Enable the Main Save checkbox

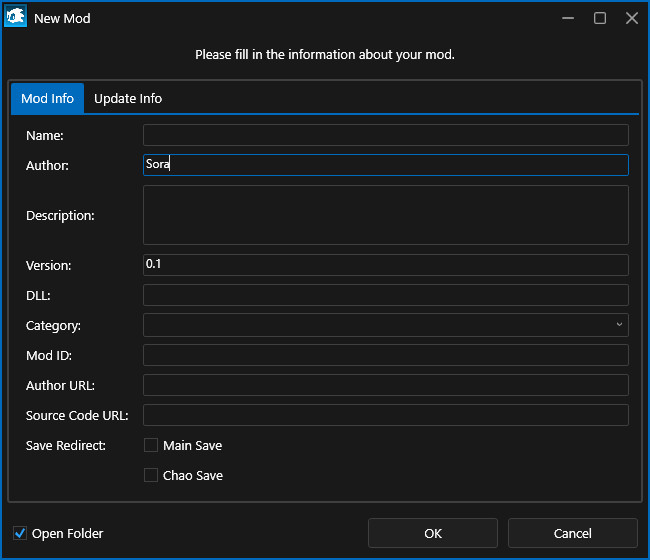point(151,445)
